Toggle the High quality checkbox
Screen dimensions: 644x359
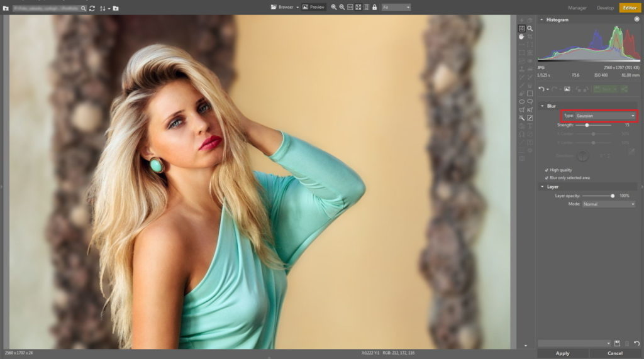(547, 170)
